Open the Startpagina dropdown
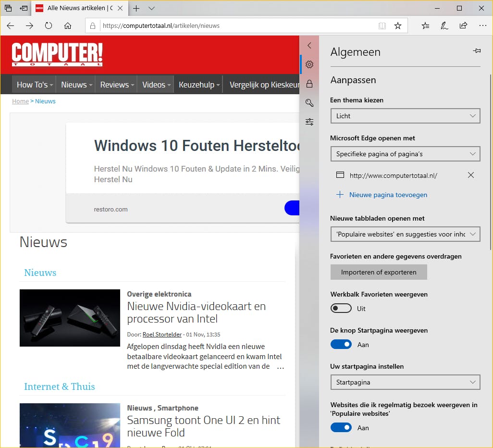Image resolution: width=493 pixels, height=448 pixels. coord(405,382)
